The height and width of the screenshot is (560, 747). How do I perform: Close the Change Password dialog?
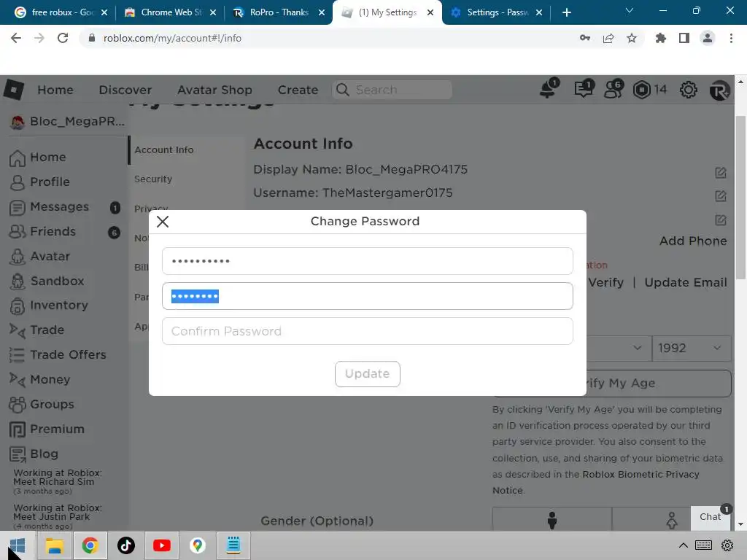[163, 222]
